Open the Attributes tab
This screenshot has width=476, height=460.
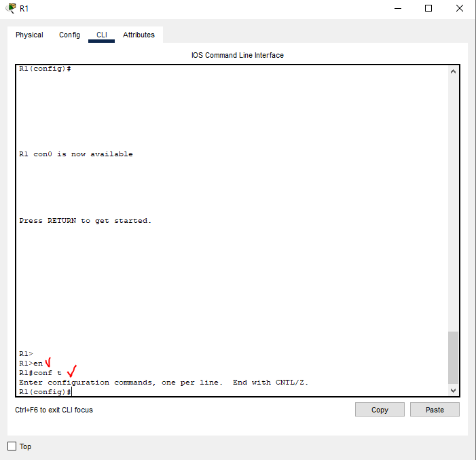tap(139, 35)
